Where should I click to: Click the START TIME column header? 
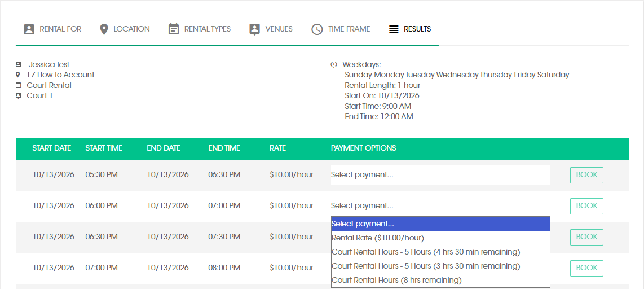click(x=104, y=148)
